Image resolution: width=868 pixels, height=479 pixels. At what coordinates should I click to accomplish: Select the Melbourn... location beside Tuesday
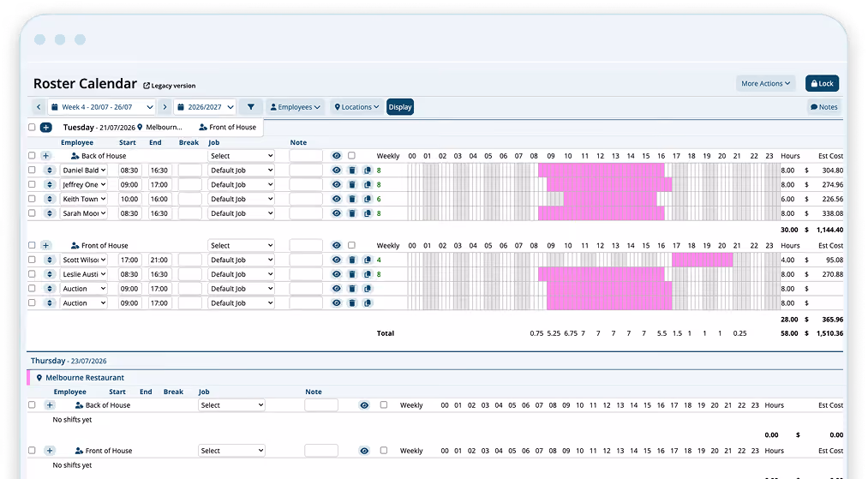[159, 128]
